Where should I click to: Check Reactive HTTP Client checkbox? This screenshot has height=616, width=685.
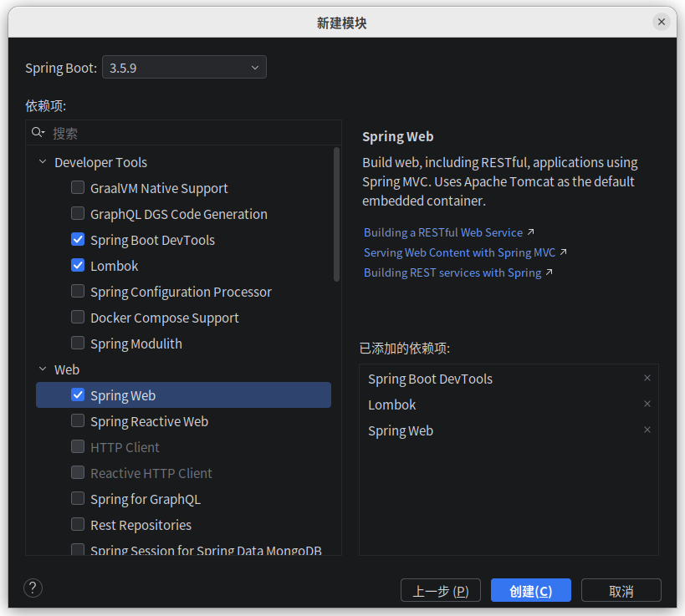pos(78,473)
